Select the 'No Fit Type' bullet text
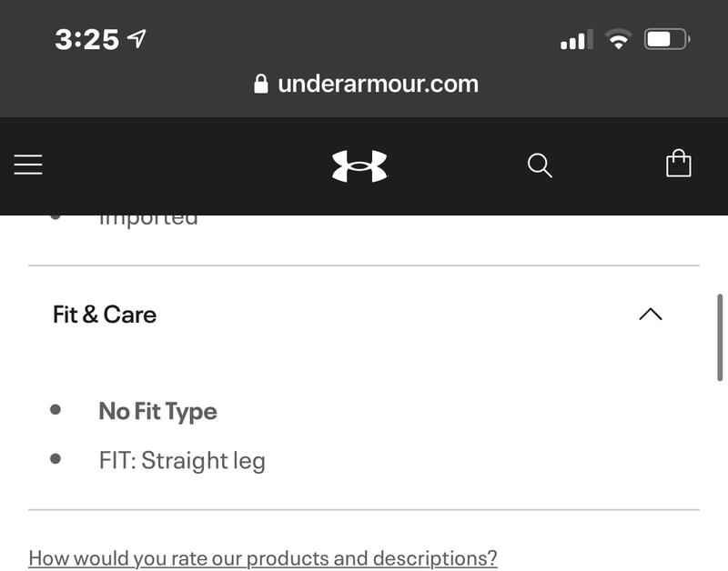The height and width of the screenshot is (571, 728). 157,411
